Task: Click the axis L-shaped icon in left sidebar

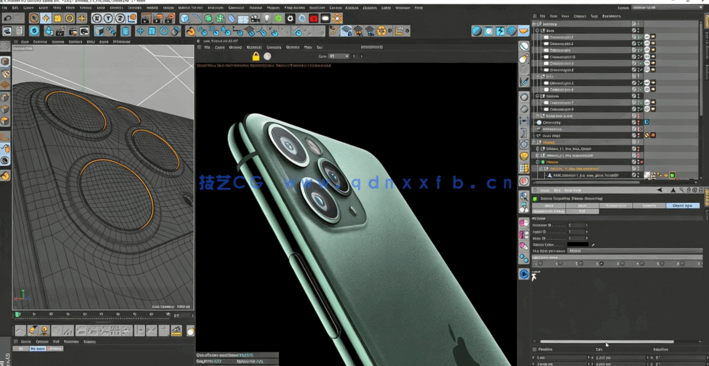Action: coord(5,136)
